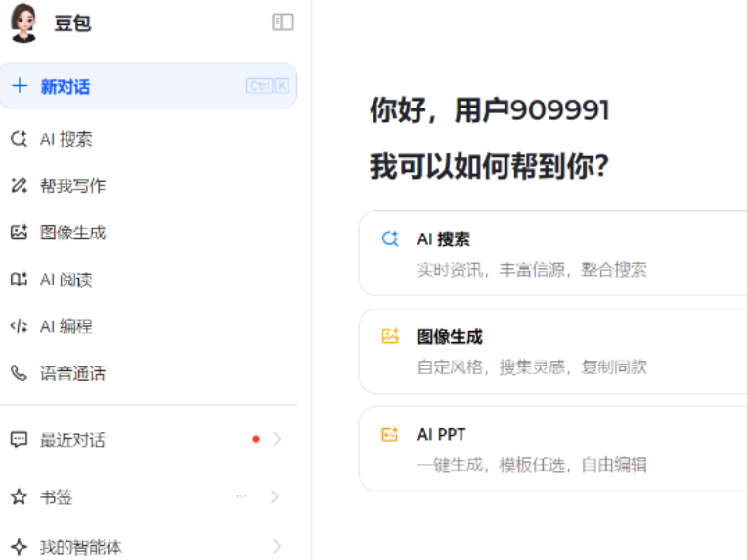Click the 语音通话 phone icon
This screenshot has height=560, width=747.
pos(19,373)
